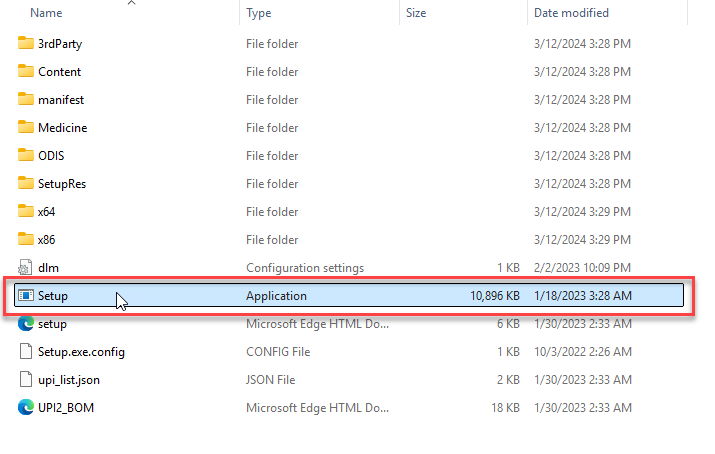Viewport: 715px width, 454px height.
Task: Select the SetupRes folder name
Action: point(64,184)
